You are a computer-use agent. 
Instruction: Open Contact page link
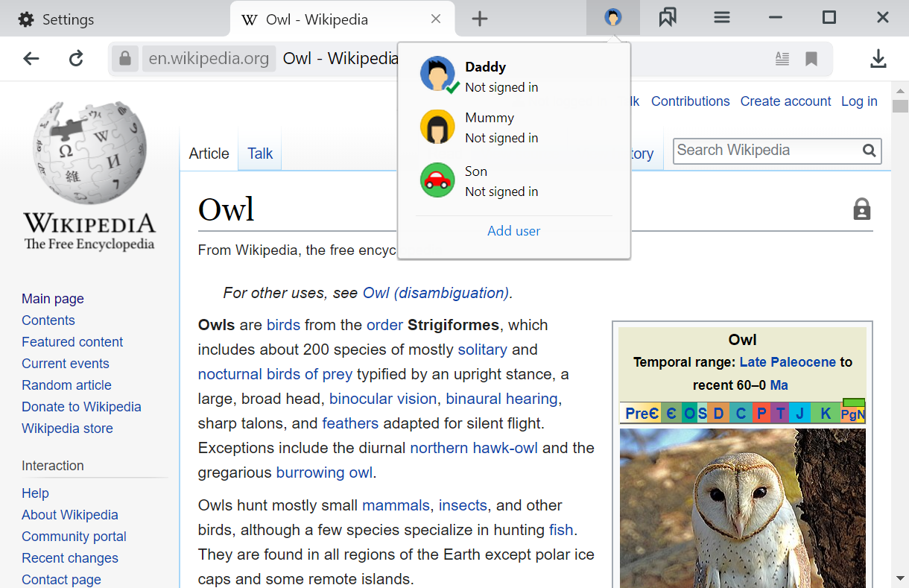(x=61, y=580)
